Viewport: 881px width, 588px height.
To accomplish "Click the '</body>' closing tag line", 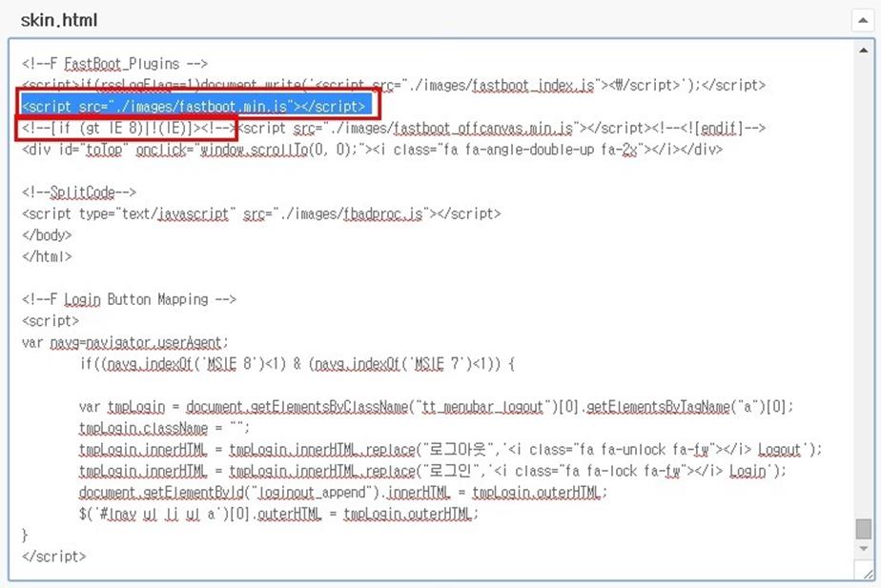I will (x=47, y=234).
